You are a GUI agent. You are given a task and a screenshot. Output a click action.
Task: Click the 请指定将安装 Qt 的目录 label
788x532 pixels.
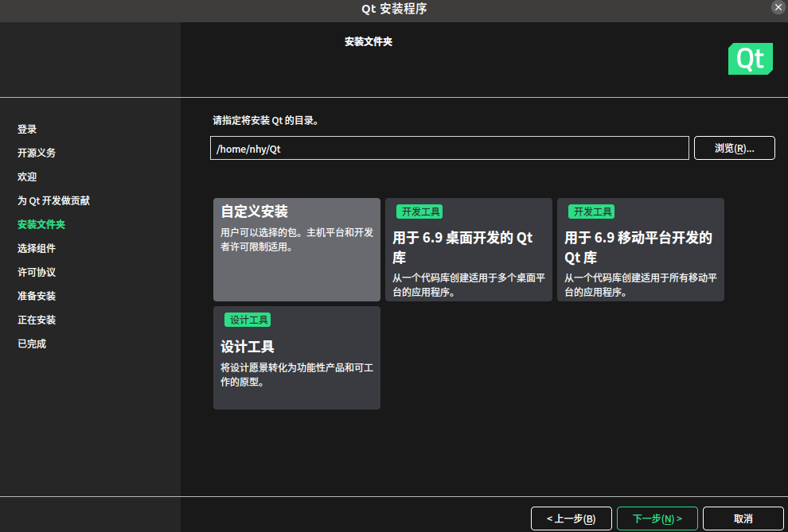(x=266, y=121)
